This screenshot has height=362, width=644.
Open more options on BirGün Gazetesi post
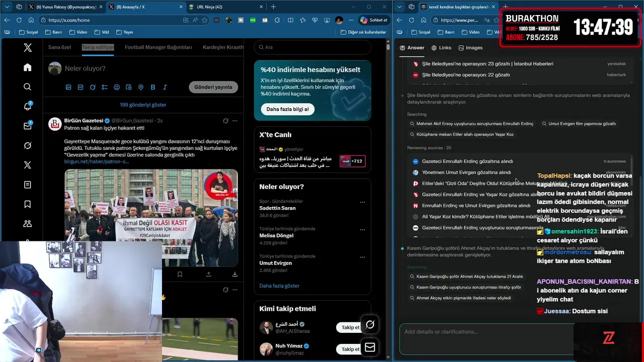click(234, 121)
